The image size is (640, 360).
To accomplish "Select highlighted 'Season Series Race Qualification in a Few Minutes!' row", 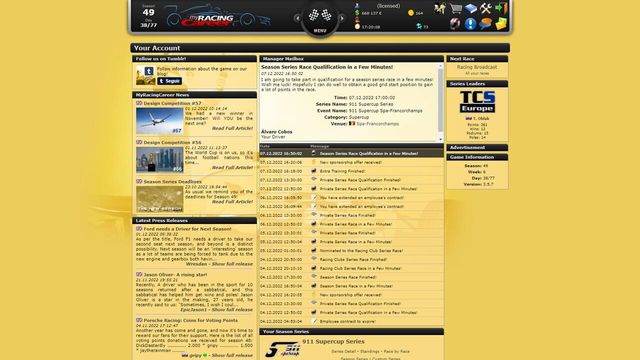I will point(351,153).
